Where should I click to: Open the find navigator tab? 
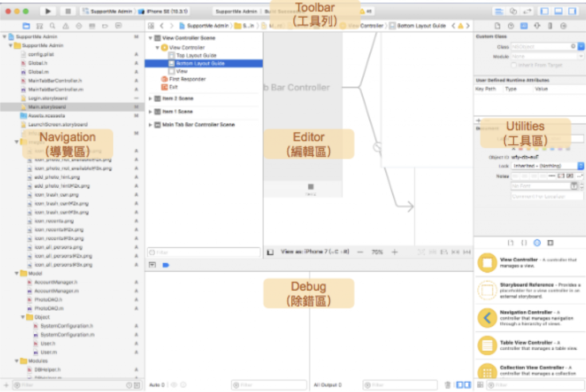click(x=52, y=26)
